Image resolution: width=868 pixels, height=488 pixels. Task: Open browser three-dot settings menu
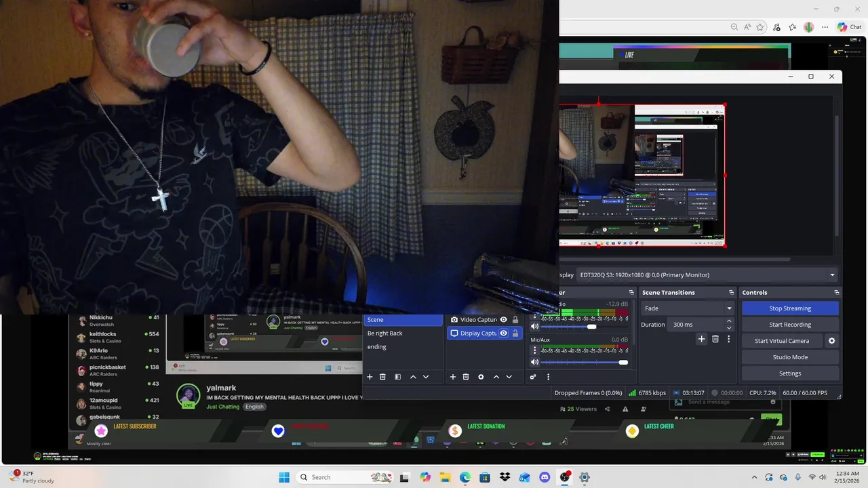click(825, 27)
